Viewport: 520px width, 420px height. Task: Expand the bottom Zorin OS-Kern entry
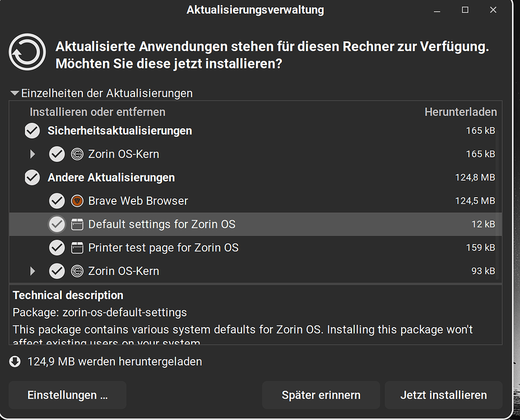(x=32, y=271)
